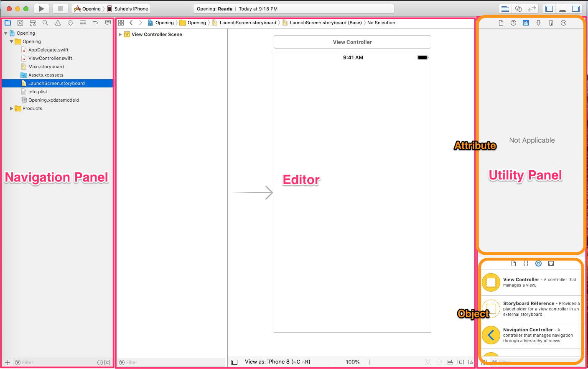Click the Opening project breadcrumb in jump bar

coord(161,23)
